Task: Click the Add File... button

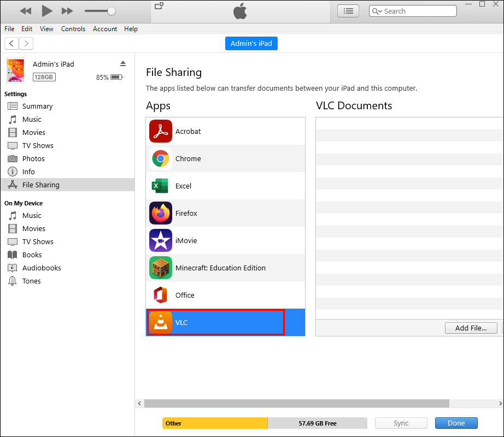Action: pos(471,328)
